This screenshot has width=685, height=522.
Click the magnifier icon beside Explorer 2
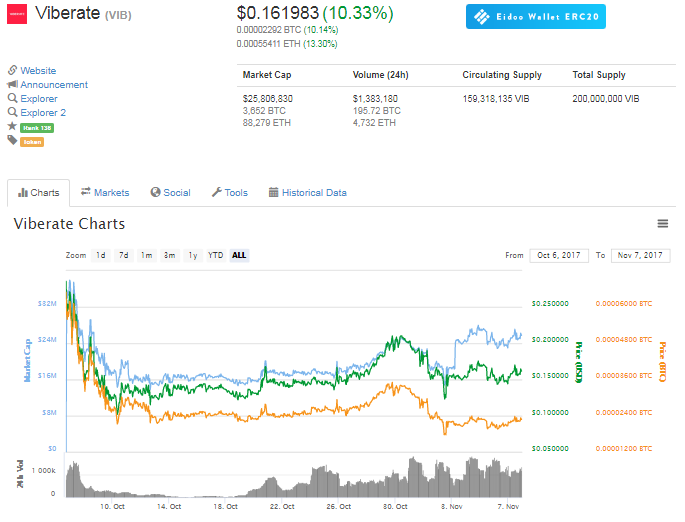[13, 112]
